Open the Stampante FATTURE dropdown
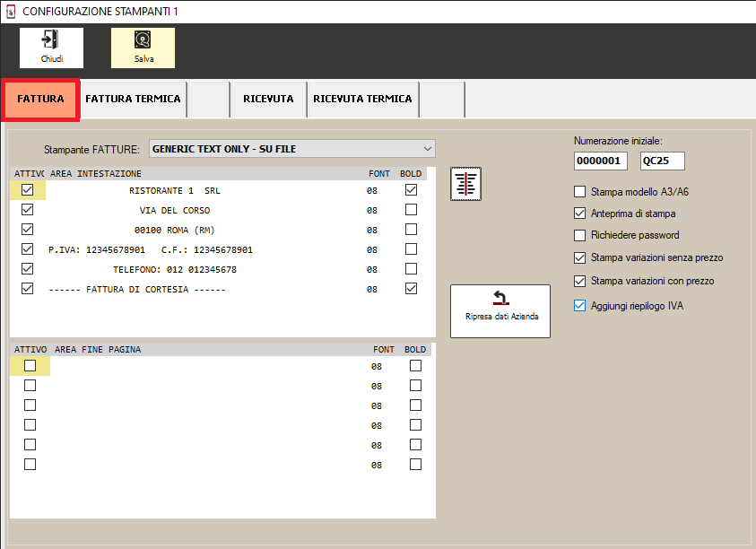This screenshot has height=549, width=756. (292, 149)
